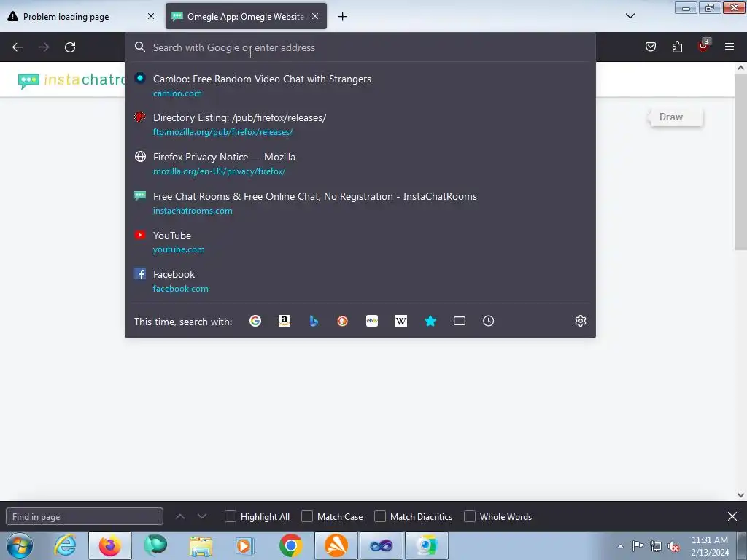
Task: Search open tabs with the tabs icon
Action: (x=460, y=321)
